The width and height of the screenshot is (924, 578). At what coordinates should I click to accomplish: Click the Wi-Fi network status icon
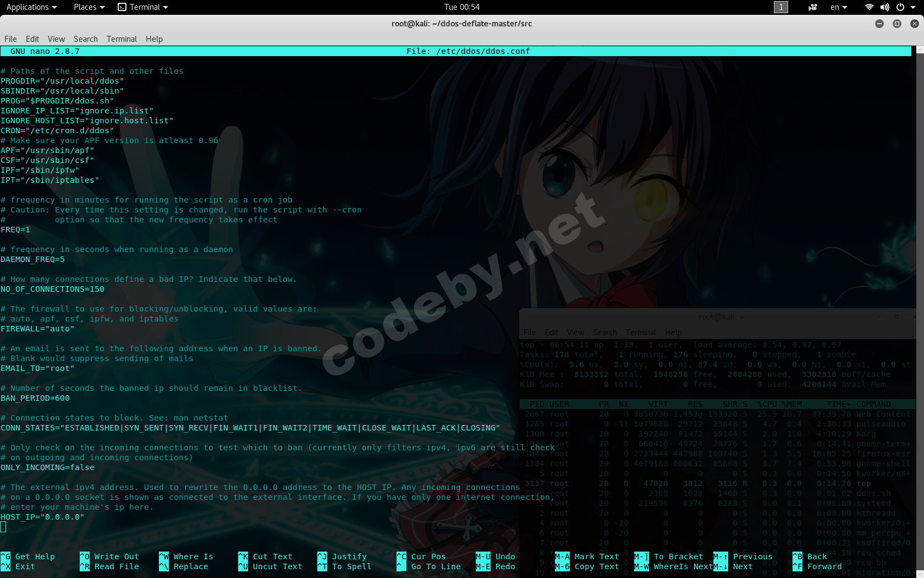click(869, 7)
